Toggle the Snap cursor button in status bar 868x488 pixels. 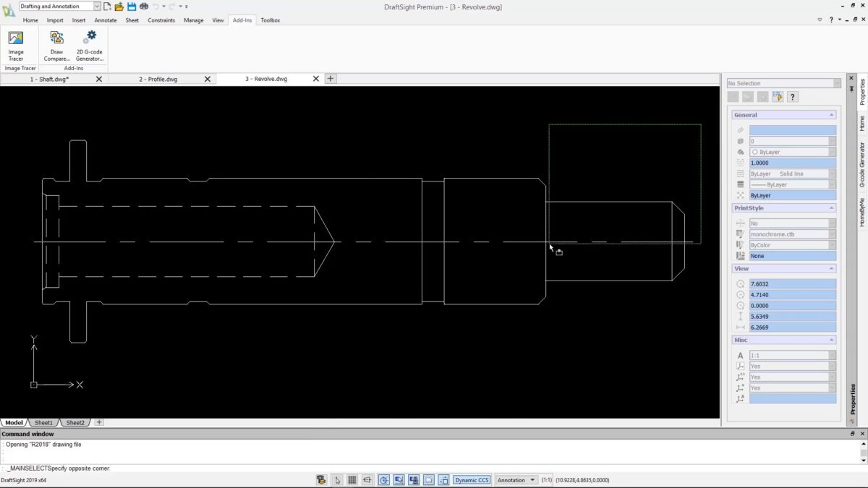(336, 480)
